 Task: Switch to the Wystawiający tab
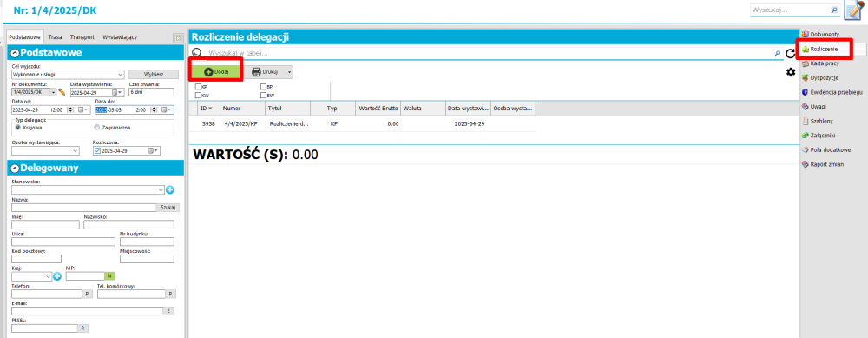click(120, 37)
